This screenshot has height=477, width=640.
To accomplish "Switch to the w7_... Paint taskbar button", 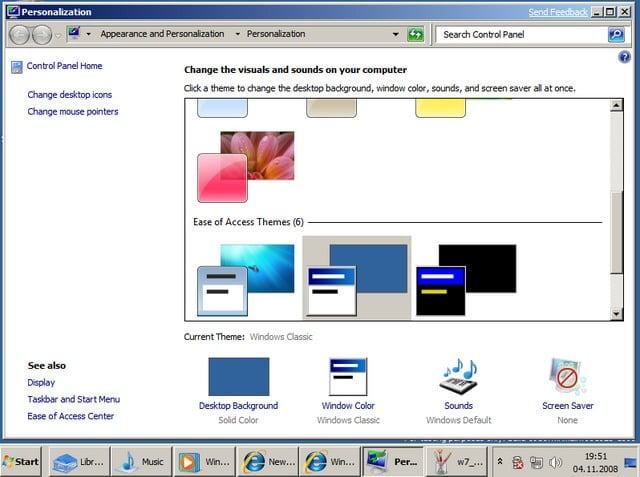I will coord(456,462).
